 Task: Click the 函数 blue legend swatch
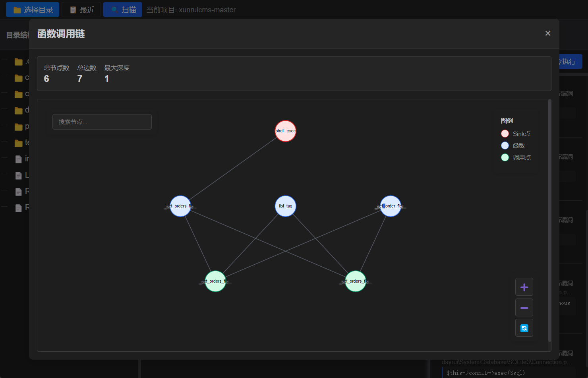(505, 145)
